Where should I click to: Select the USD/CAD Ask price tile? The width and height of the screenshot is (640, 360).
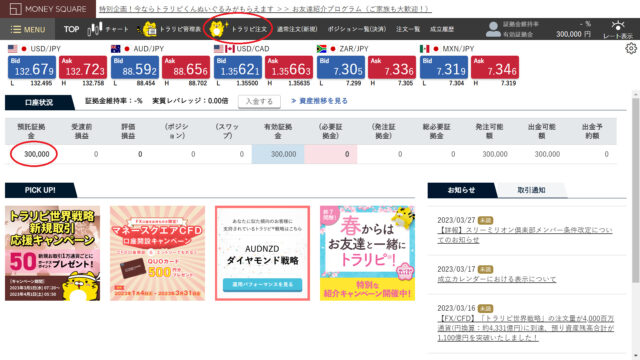click(289, 67)
